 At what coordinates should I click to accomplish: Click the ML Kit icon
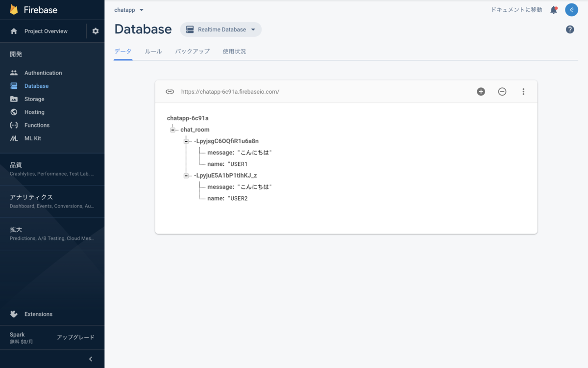click(x=14, y=138)
